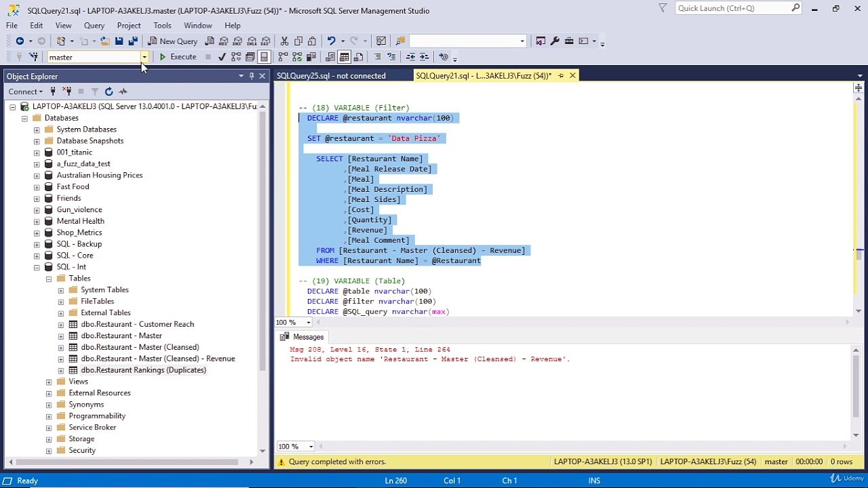
Task: Collapse the Tables folder node
Action: [49, 279]
